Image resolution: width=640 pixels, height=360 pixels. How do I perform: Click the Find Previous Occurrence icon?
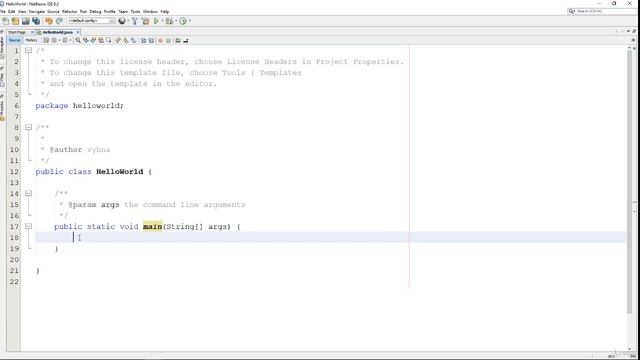[86, 40]
